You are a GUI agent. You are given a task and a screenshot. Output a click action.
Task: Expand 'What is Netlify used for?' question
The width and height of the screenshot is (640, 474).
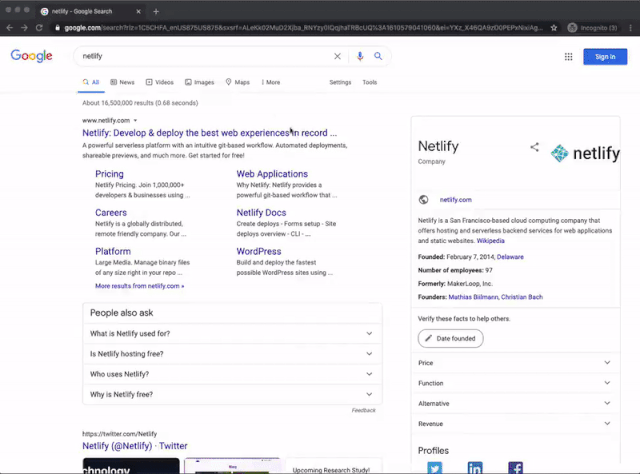pyautogui.click(x=232, y=334)
